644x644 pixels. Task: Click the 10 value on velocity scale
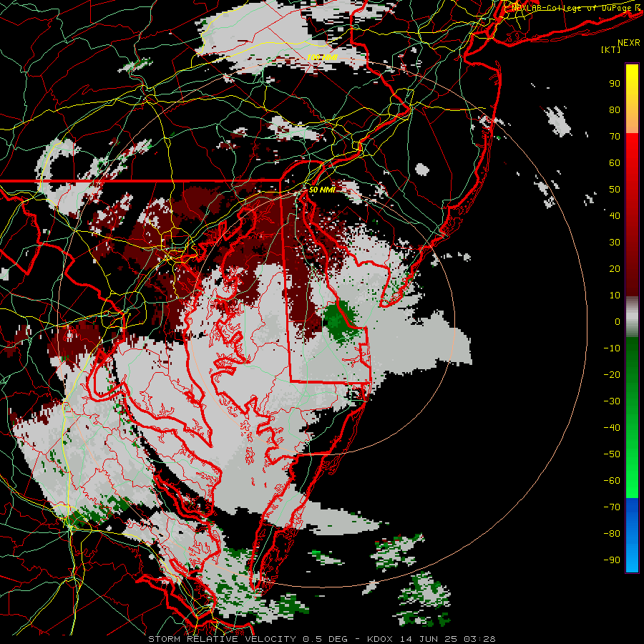tap(615, 296)
